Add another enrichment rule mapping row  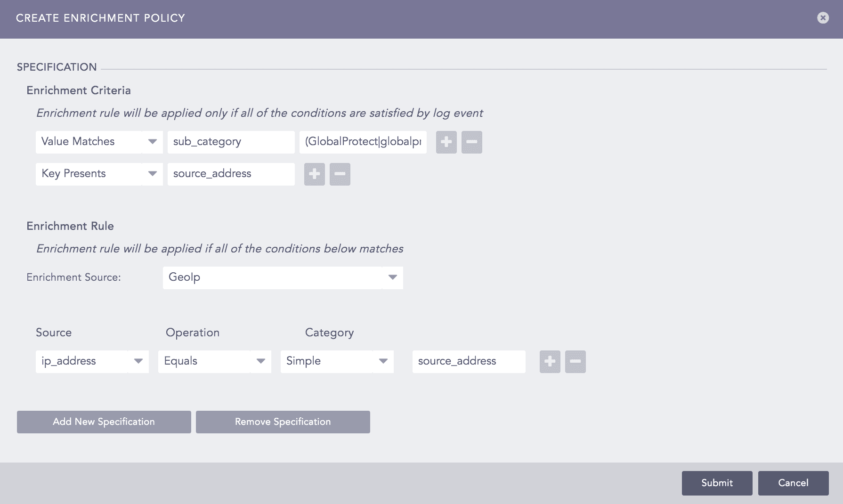click(x=549, y=361)
